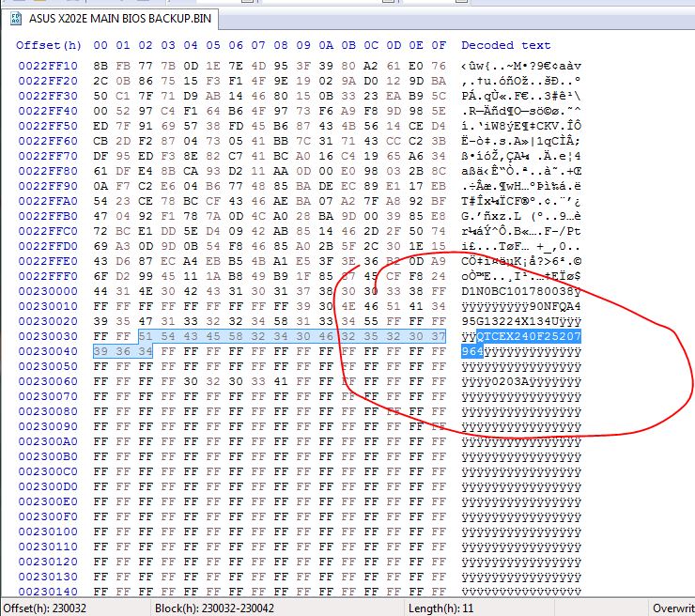Select offset row 0022FFB0

point(48,216)
